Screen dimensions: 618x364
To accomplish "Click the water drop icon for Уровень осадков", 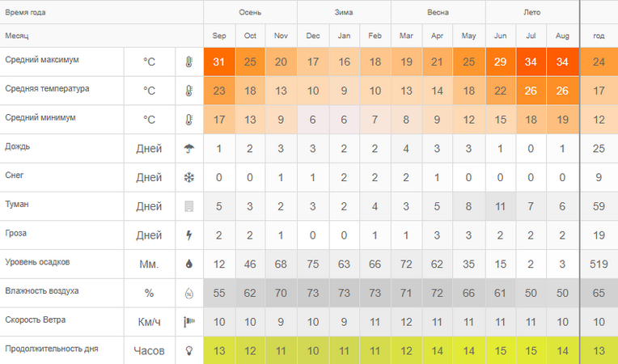I will [189, 264].
